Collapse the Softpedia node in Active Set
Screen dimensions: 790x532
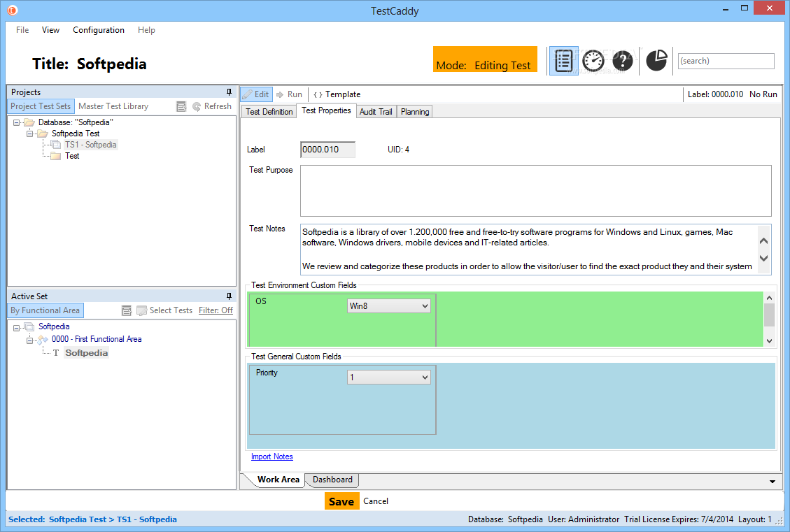16,328
